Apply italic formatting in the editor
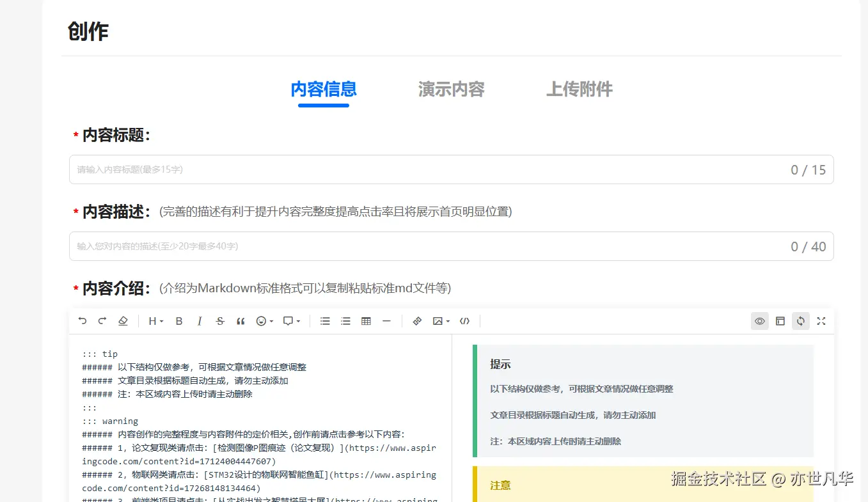Screen dimensions: 868x502 tap(200, 320)
